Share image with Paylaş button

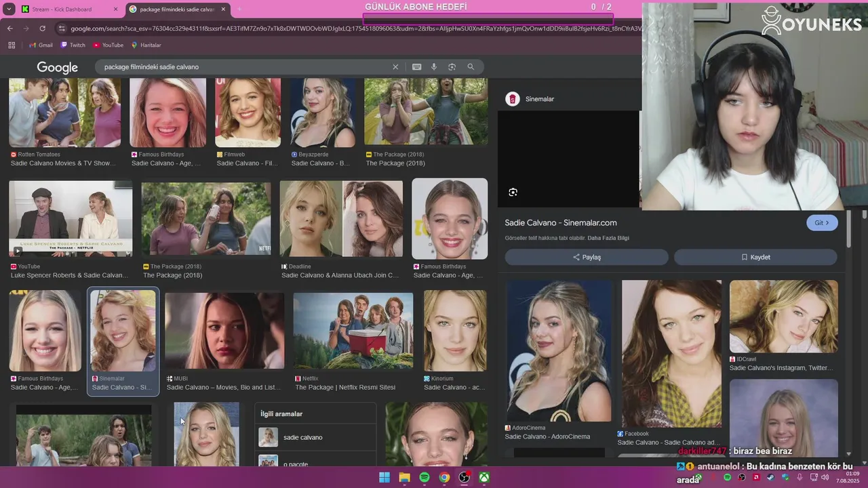tap(587, 258)
